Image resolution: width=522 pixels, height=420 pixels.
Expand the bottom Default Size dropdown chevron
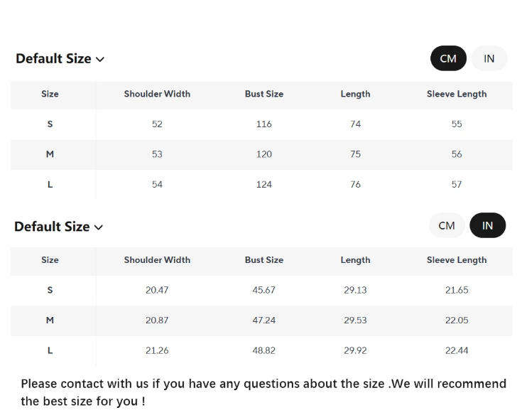point(99,227)
